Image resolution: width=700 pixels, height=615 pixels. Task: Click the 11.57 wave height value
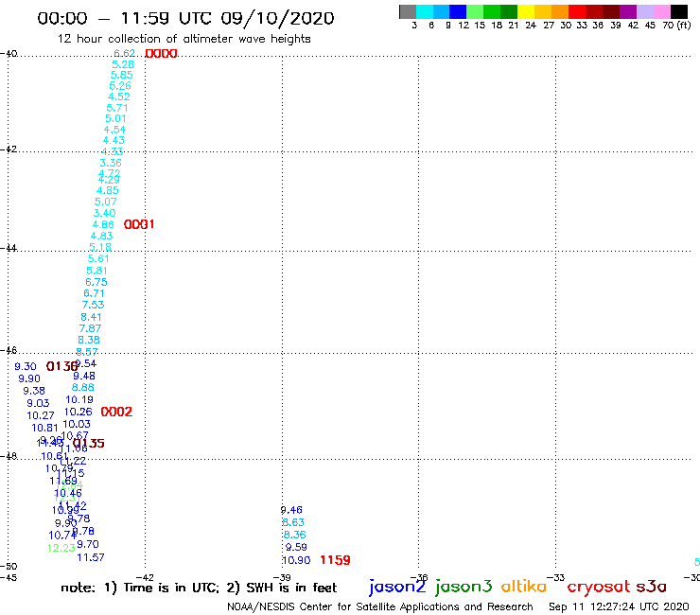point(91,557)
